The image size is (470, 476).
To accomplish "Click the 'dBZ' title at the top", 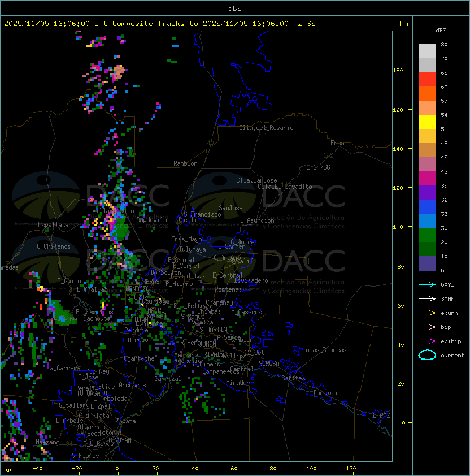I will (x=235, y=8).
